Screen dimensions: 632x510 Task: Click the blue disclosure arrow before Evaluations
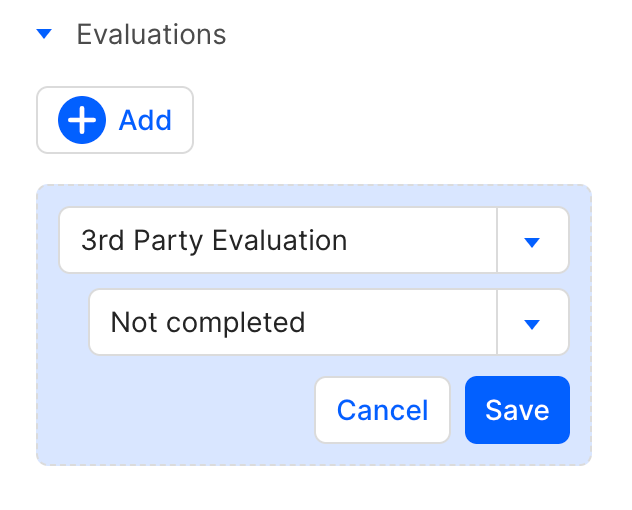(x=43, y=34)
